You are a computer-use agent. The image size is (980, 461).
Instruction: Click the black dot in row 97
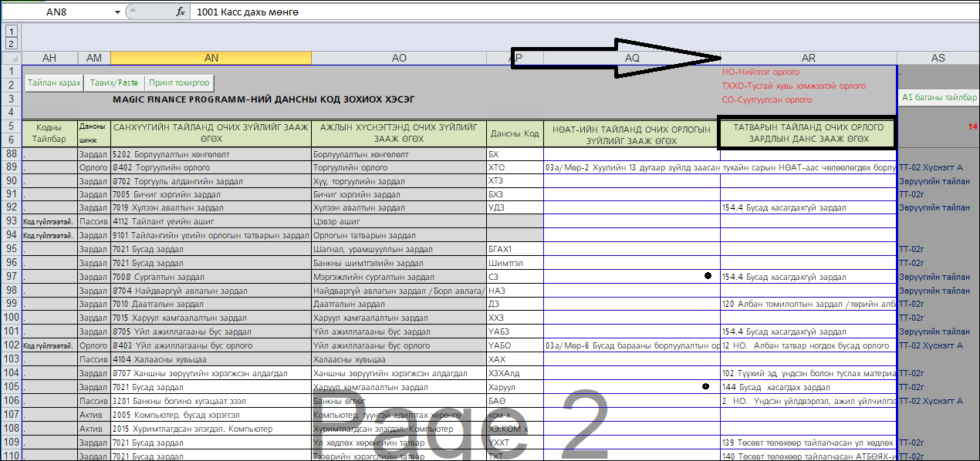pyautogui.click(x=708, y=275)
